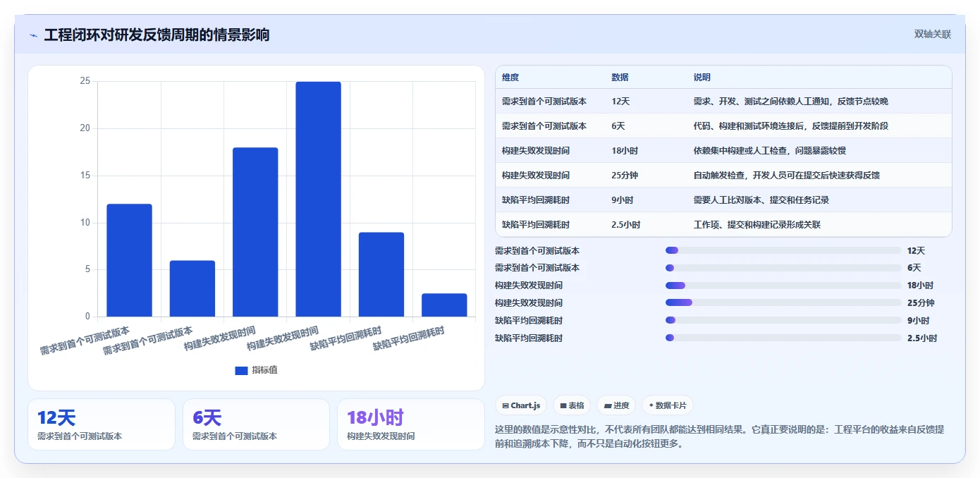Click the chart bar with value 9
The width and height of the screenshot is (980, 478).
click(x=381, y=274)
